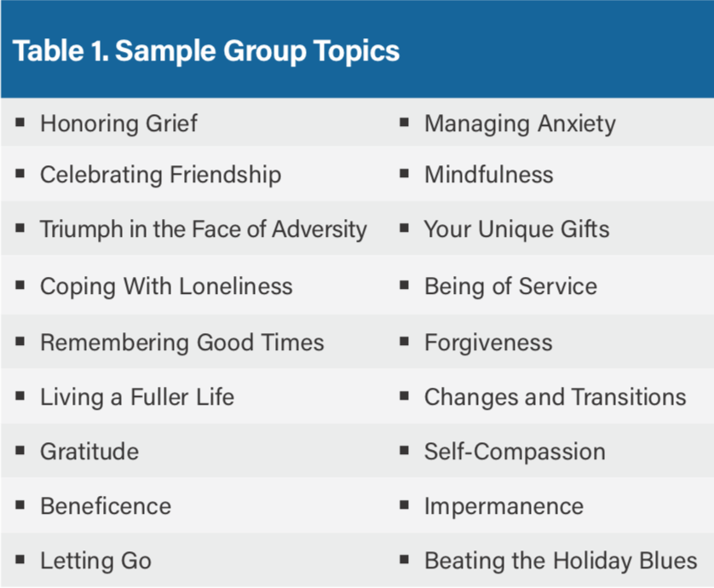Click the Self-Compassion topic
Image resolution: width=714 pixels, height=588 pixels.
(x=515, y=452)
